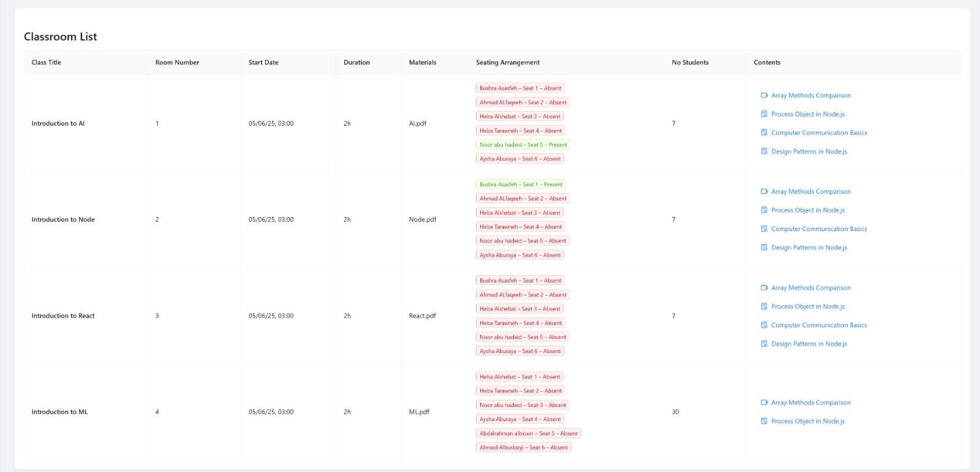Open Design Patterns in Node.js link in React row
This screenshot has width=980, height=472.
809,344
